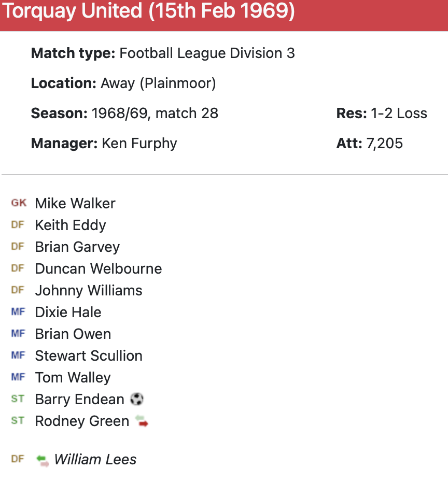
Task: Click the substitution arrows beside Rodney Green
Action: 142,421
